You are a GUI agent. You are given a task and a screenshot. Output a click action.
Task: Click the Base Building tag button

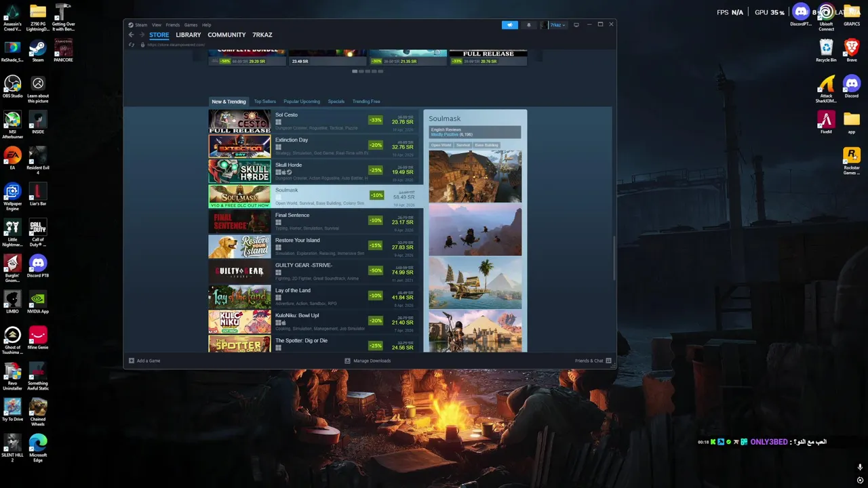tap(486, 145)
